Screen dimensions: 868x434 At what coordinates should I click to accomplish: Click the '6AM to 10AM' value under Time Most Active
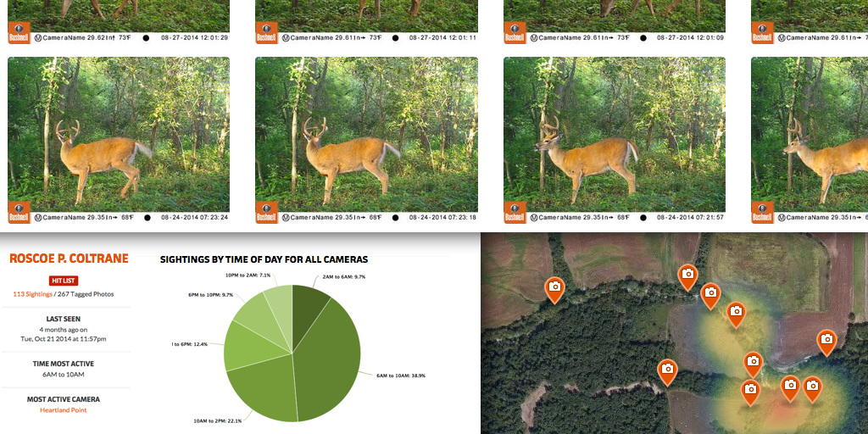click(x=63, y=375)
